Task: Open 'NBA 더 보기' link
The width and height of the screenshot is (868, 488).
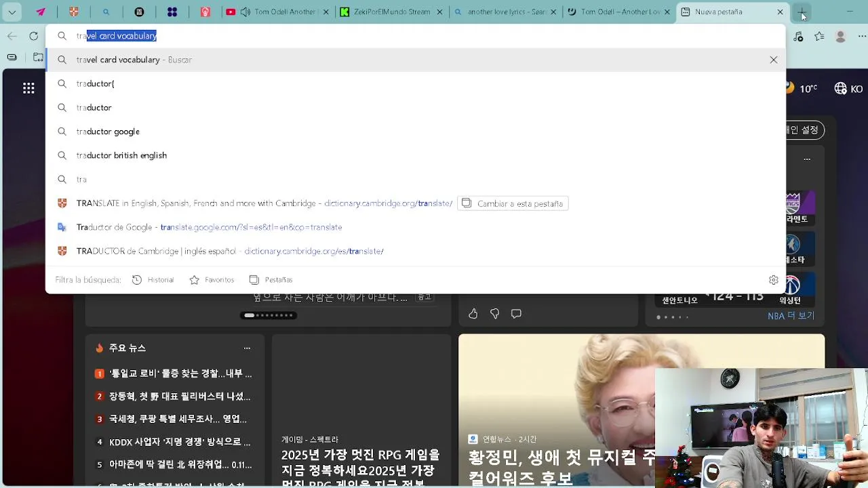Action: [x=791, y=316]
